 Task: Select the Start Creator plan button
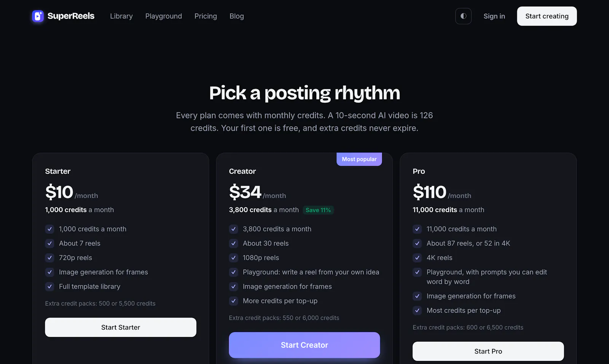pyautogui.click(x=304, y=345)
